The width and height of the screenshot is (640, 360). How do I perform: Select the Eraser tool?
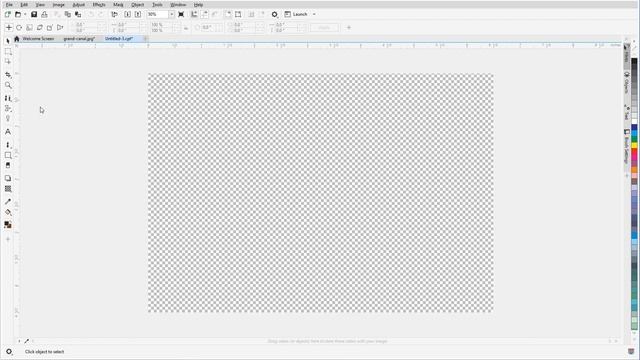pos(8,165)
